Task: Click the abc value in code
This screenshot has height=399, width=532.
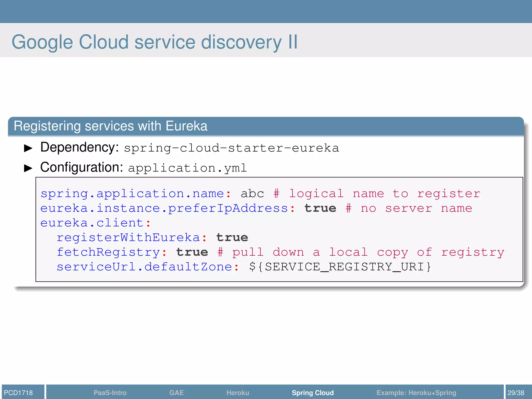Action: [x=252, y=194]
